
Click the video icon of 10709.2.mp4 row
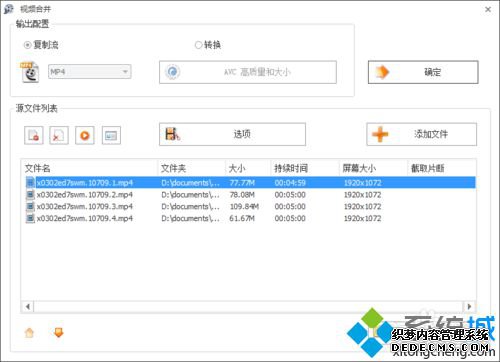30,195
